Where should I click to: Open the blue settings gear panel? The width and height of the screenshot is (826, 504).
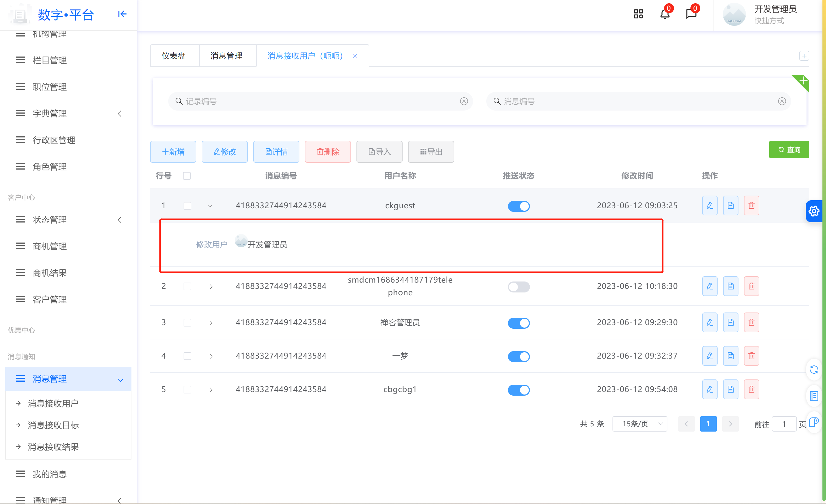point(814,211)
